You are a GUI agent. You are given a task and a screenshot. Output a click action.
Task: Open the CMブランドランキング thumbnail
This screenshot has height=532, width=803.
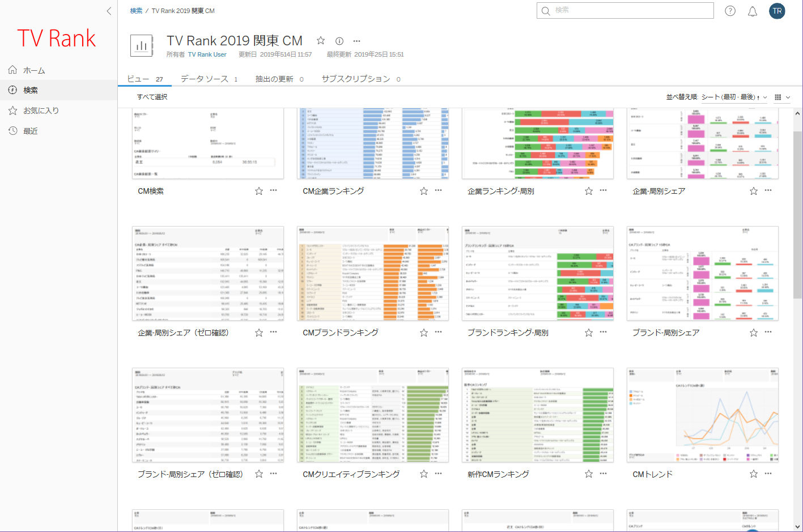(372, 274)
